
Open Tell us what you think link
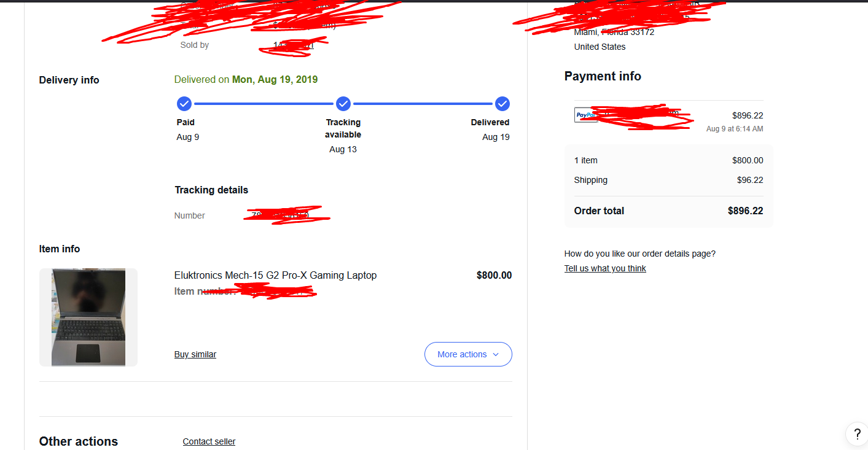pyautogui.click(x=605, y=268)
